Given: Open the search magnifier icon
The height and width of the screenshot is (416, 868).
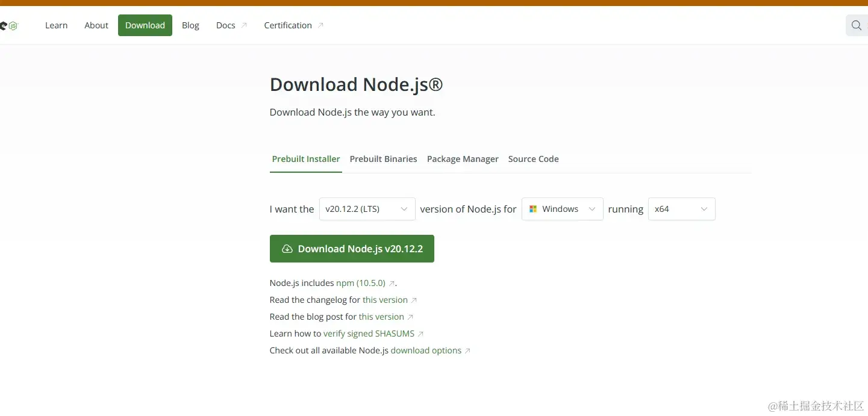Looking at the screenshot, I should tap(857, 25).
